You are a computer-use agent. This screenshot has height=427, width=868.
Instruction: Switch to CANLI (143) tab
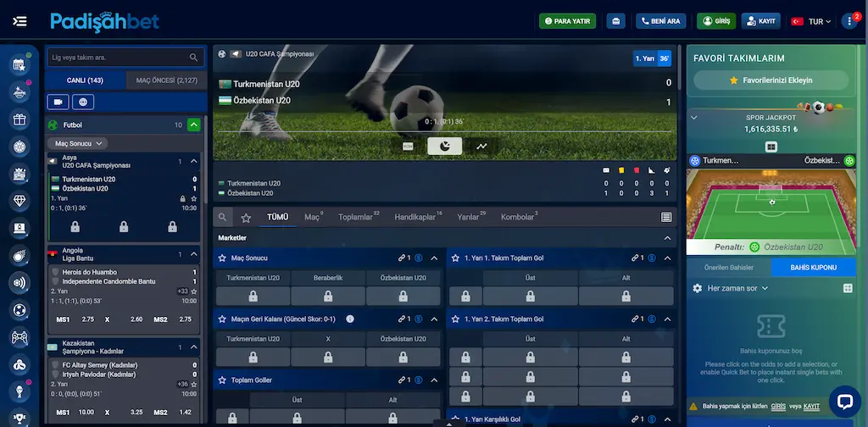(86, 80)
